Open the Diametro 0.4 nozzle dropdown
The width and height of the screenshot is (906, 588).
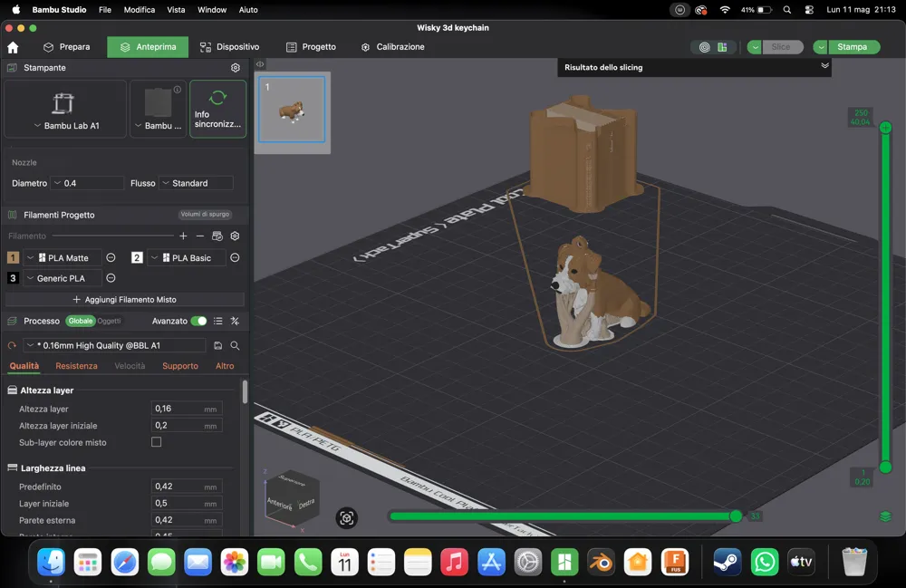pos(87,183)
